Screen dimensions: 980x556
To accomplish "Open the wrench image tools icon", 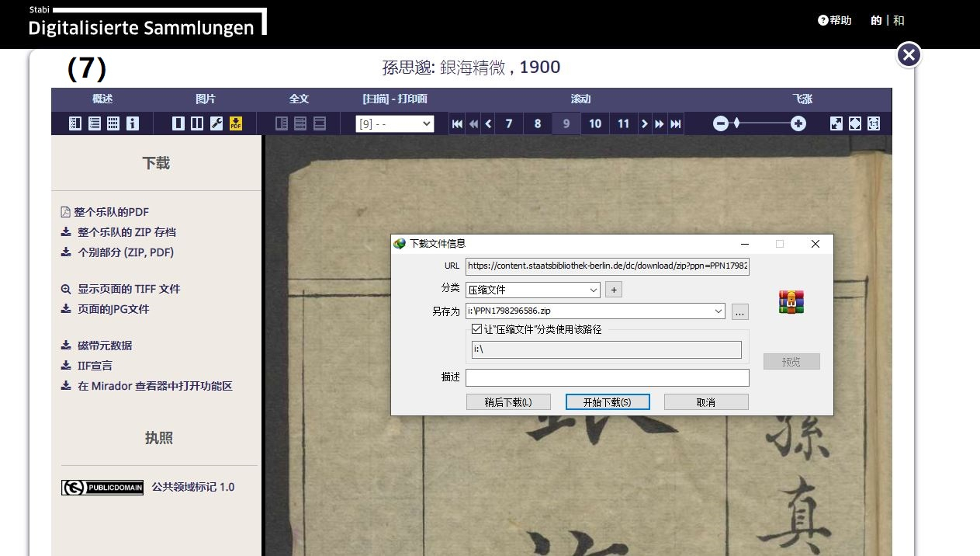I will coord(217,123).
